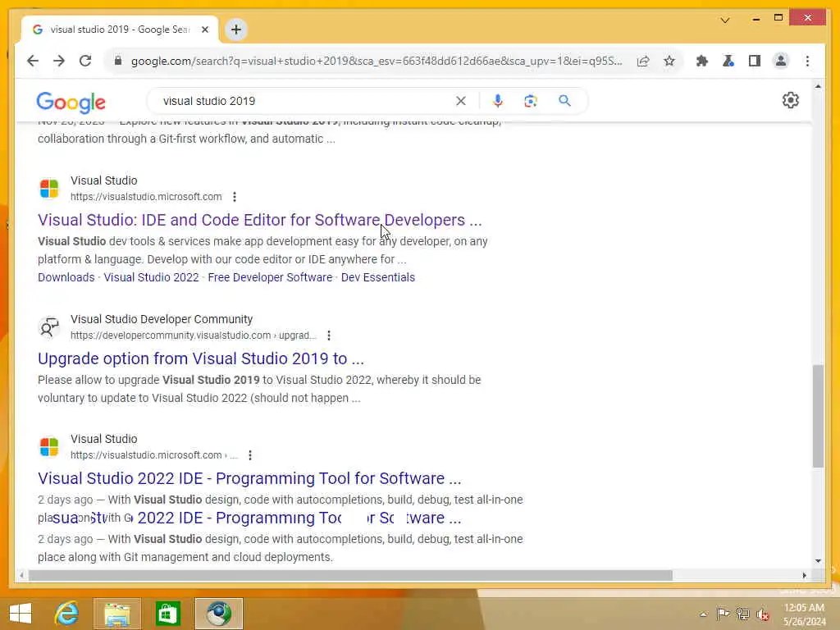This screenshot has width=840, height=630.
Task: Open options for Developer Community result
Action: pyautogui.click(x=329, y=336)
